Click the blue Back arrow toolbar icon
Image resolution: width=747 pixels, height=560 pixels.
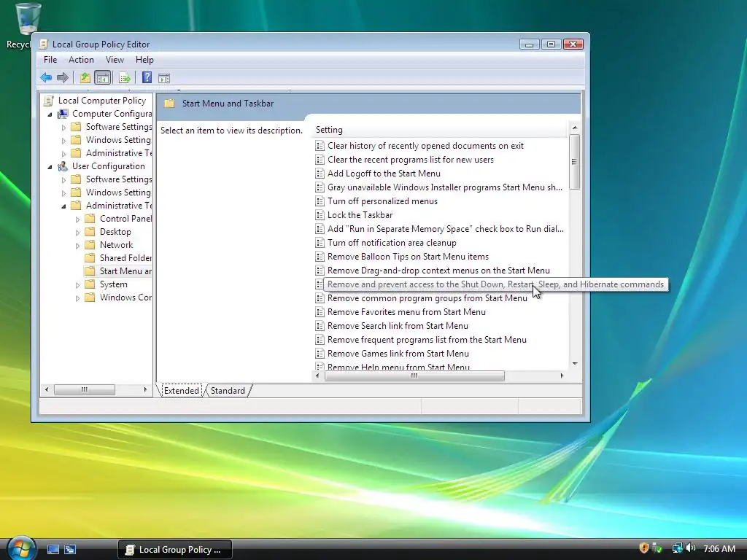coord(46,77)
